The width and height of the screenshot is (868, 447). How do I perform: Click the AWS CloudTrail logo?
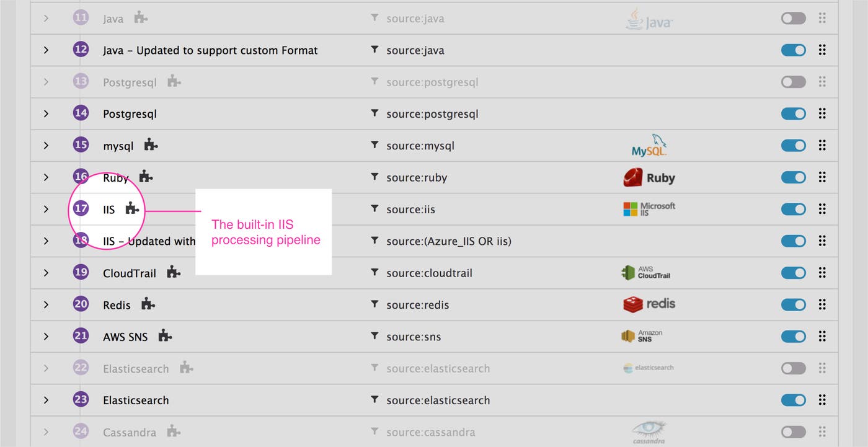pyautogui.click(x=645, y=273)
